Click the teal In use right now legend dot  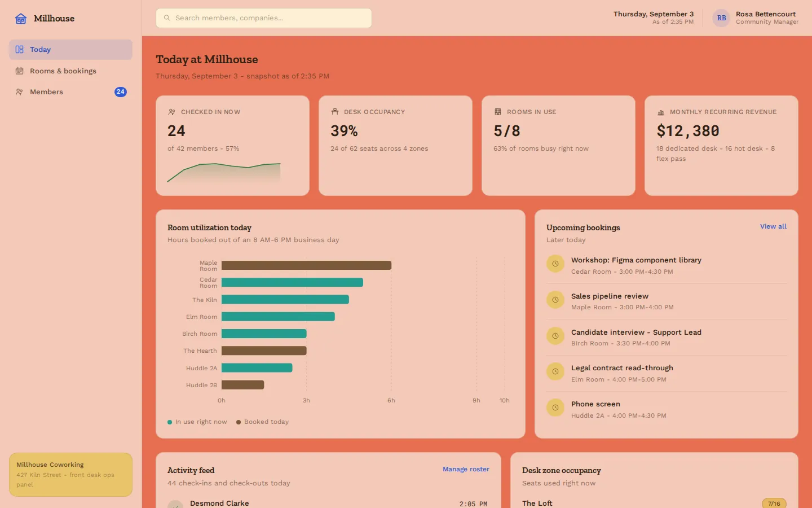[x=170, y=422]
